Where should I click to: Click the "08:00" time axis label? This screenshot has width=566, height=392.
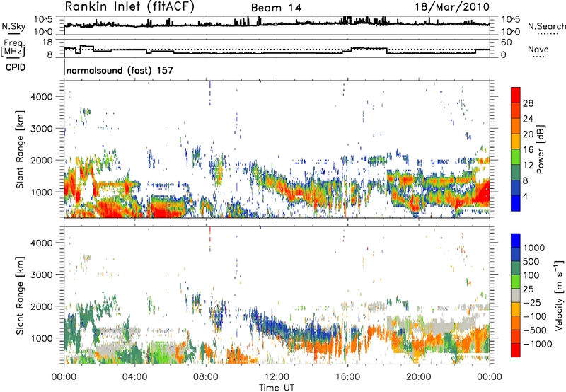point(206,377)
